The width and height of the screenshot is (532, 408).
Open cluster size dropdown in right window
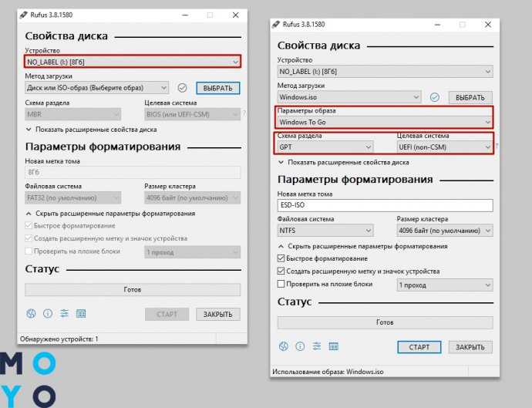445,231
